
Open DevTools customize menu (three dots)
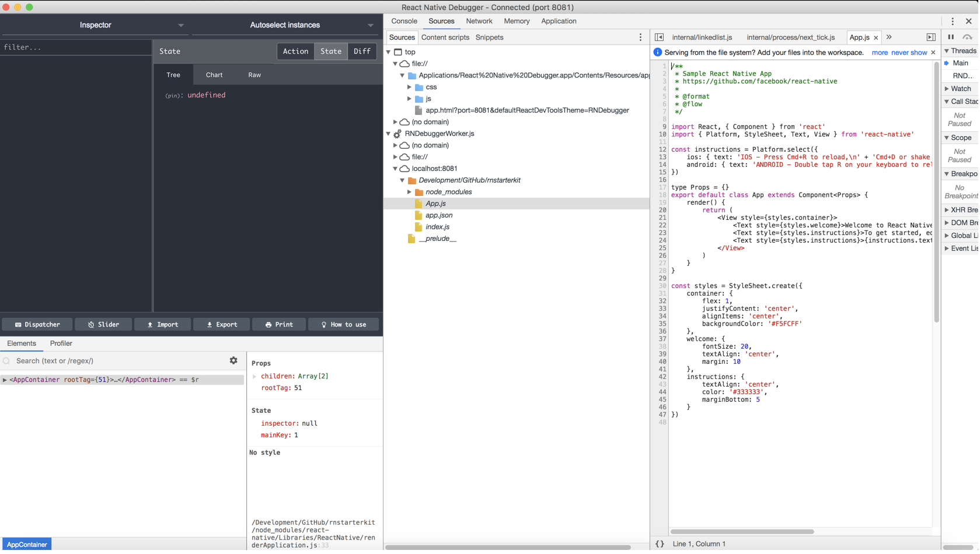tap(953, 21)
